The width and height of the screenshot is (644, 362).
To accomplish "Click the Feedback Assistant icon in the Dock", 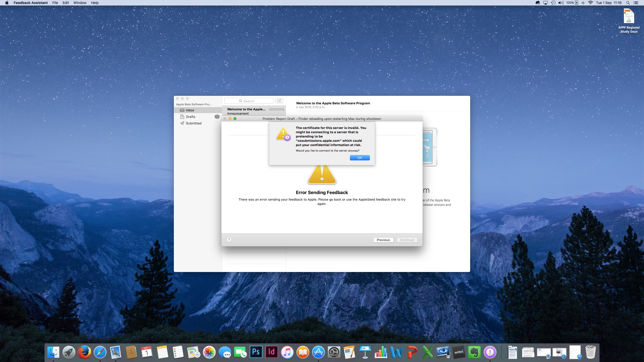I will pos(490,352).
